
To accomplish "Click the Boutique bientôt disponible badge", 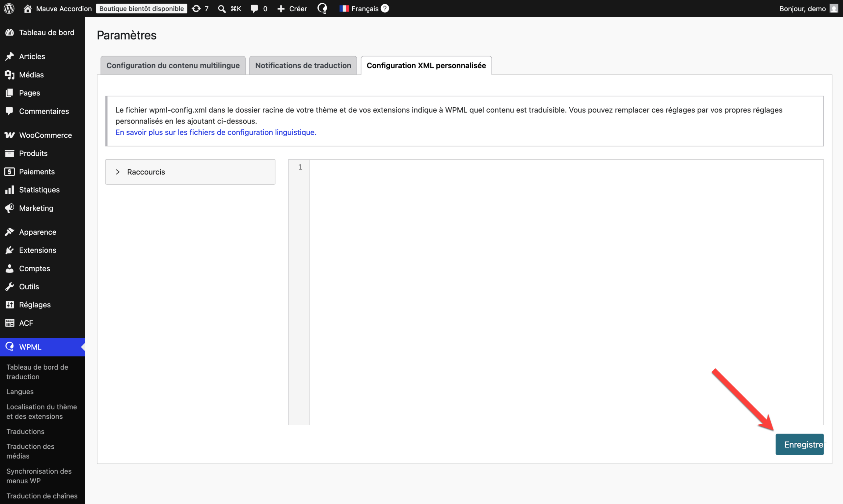I will 142,9.
